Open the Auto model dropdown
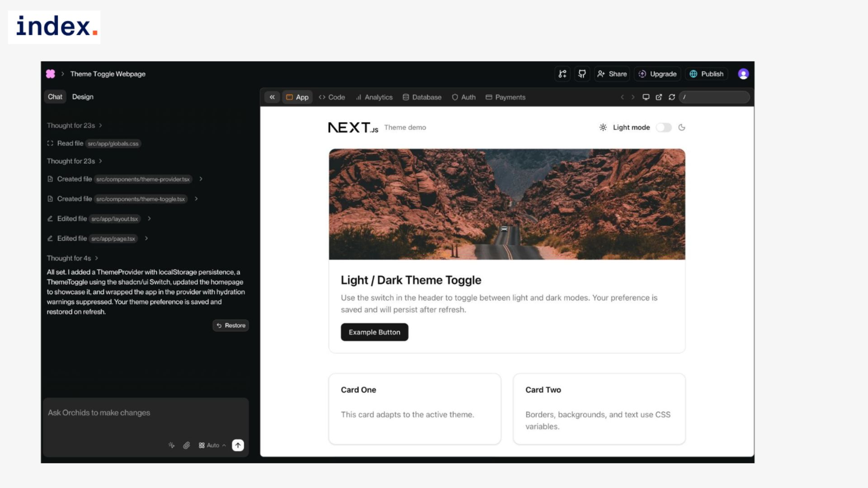Viewport: 868px width, 488px height. coord(212,445)
